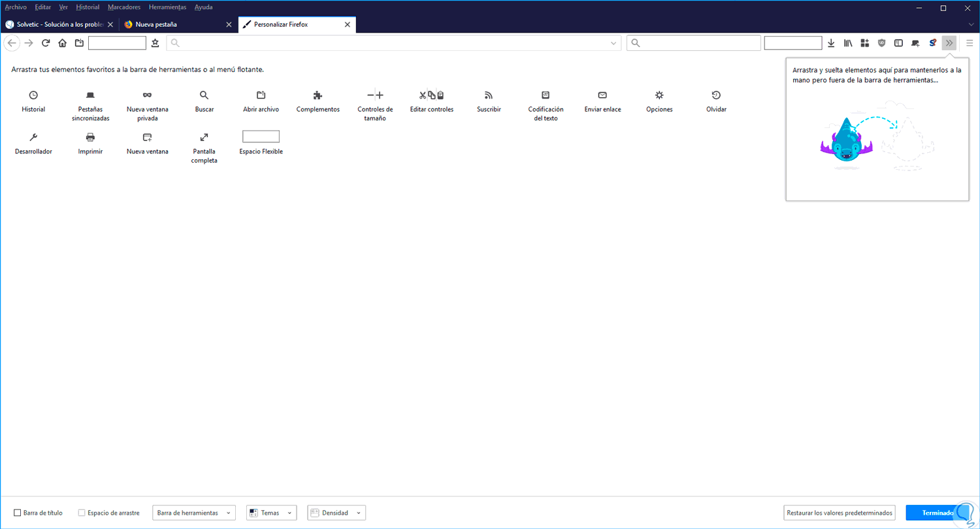
Task: Open the Archivo menu
Action: [16, 7]
